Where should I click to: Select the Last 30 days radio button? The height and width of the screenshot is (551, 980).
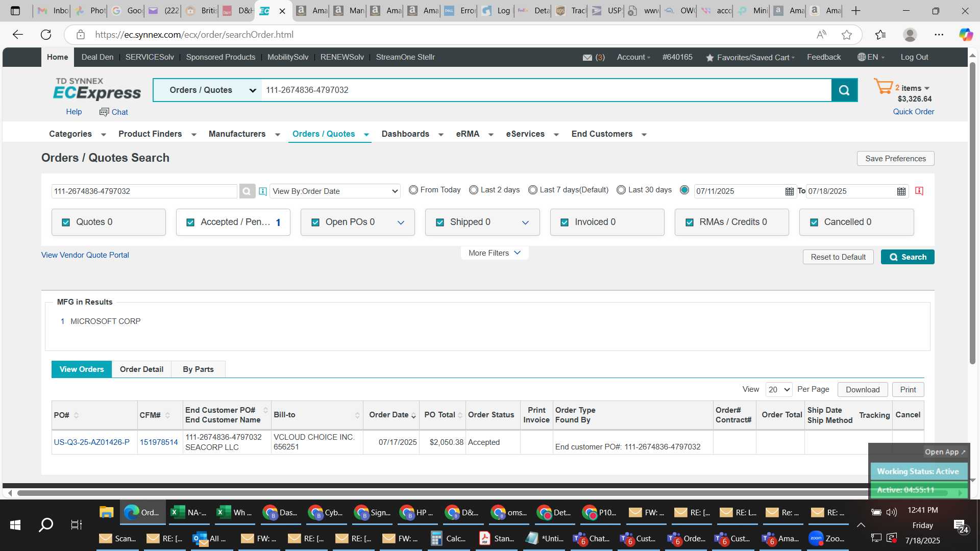[x=621, y=190]
